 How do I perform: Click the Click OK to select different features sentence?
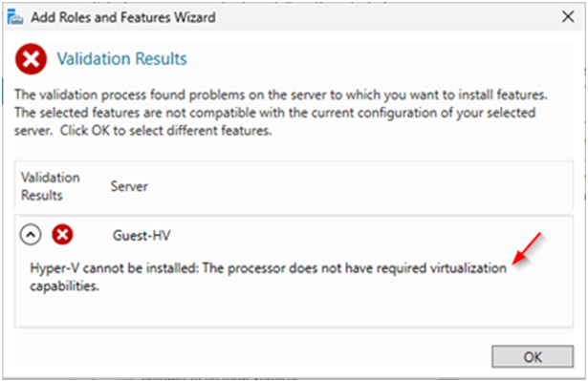[x=166, y=131]
